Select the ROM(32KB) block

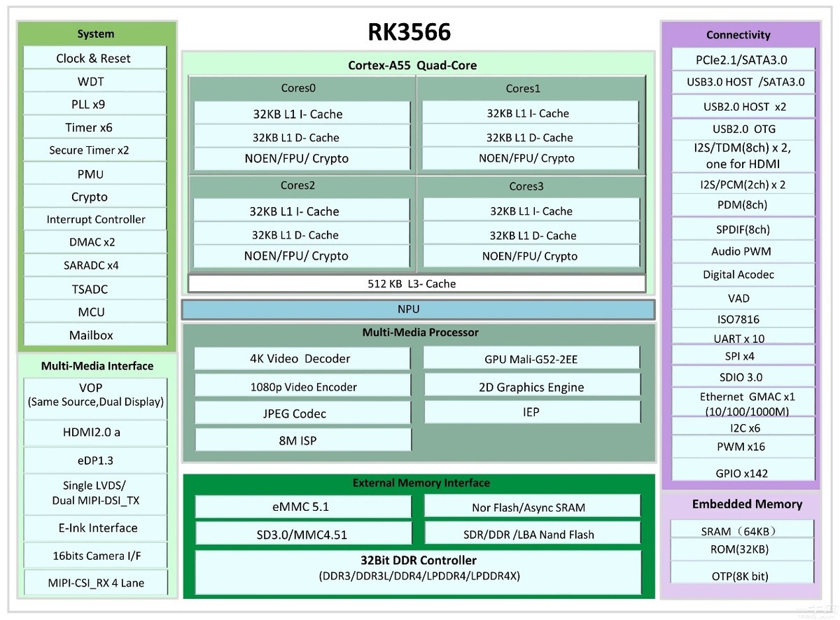click(742, 549)
